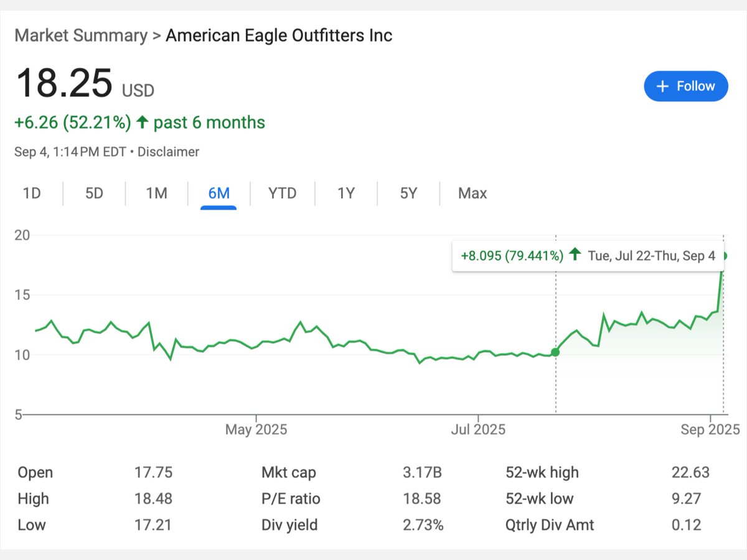The width and height of the screenshot is (747, 560).
Task: Click the Tue, Jul 22-Thu, Sep 4 tooltip date range
Action: click(651, 256)
